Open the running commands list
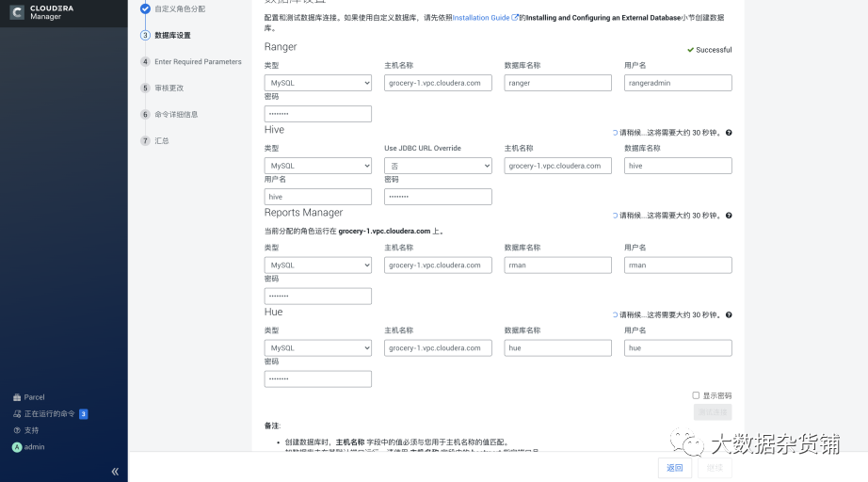Viewport: 868px width, 482px height. (x=44, y=414)
